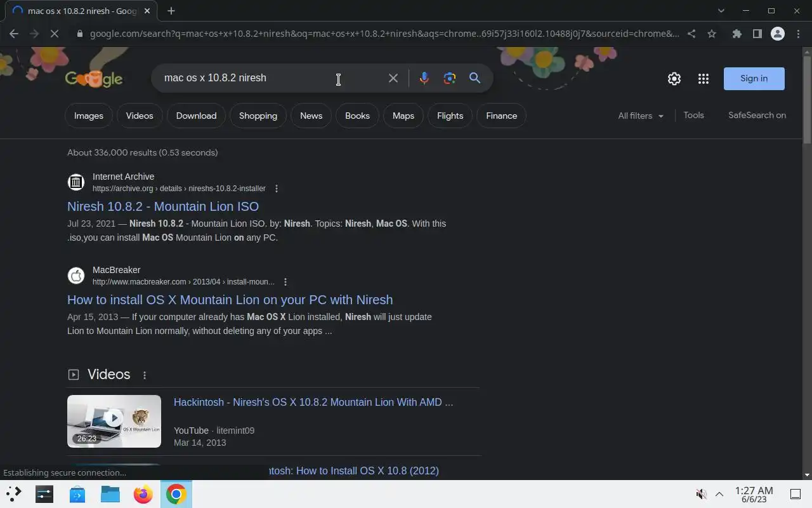Open a new browser tab
This screenshot has width=812, height=508.
[x=171, y=11]
